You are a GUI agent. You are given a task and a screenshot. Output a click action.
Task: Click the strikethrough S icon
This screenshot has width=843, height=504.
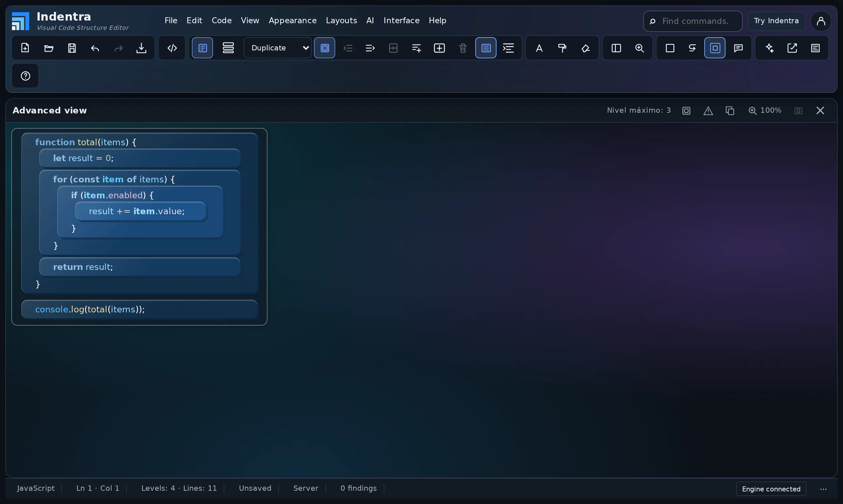692,48
